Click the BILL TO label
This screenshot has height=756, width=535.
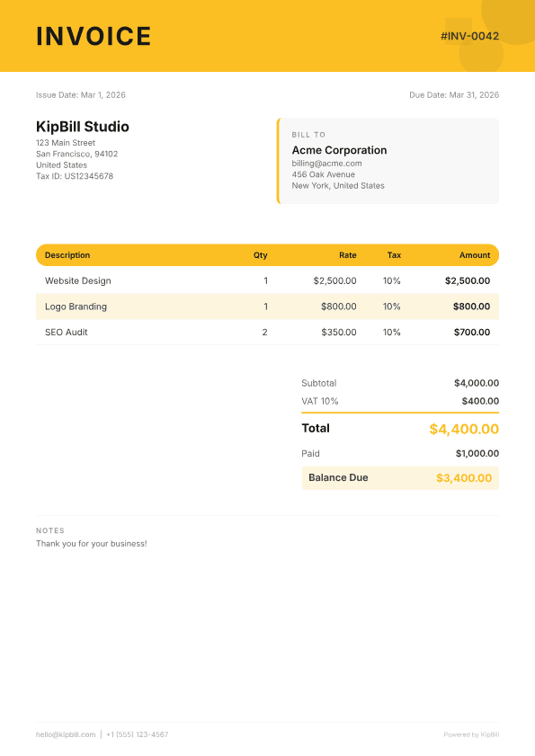click(x=308, y=135)
